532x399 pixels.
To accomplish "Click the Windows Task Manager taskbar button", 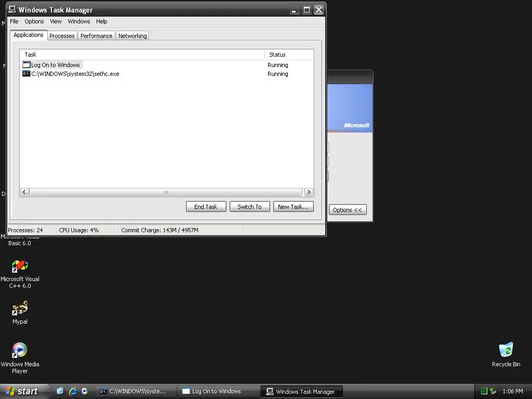I will pyautogui.click(x=302, y=392).
